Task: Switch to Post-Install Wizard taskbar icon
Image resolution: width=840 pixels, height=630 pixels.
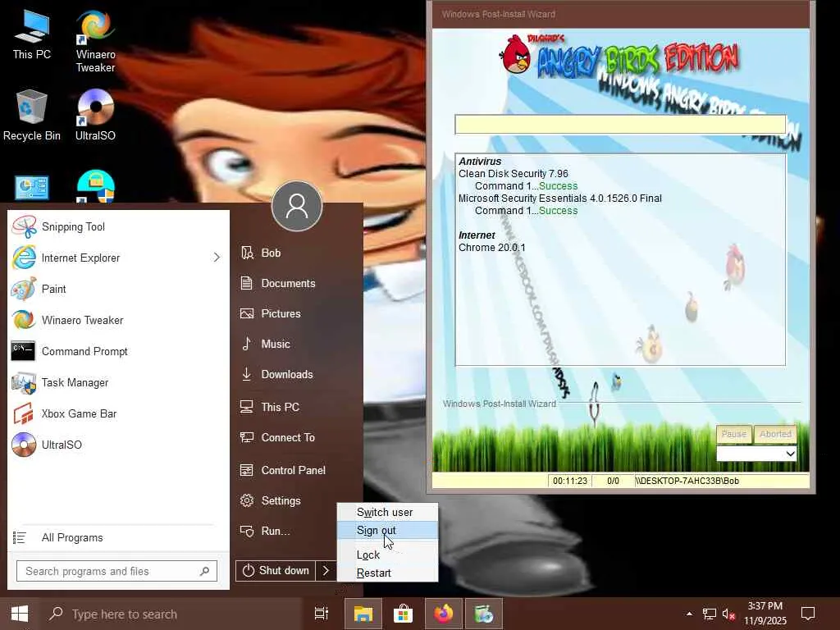Action: (484, 614)
